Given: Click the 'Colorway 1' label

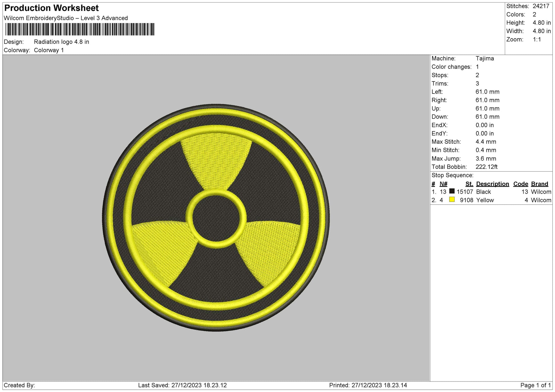Looking at the screenshot, I should coord(49,49).
